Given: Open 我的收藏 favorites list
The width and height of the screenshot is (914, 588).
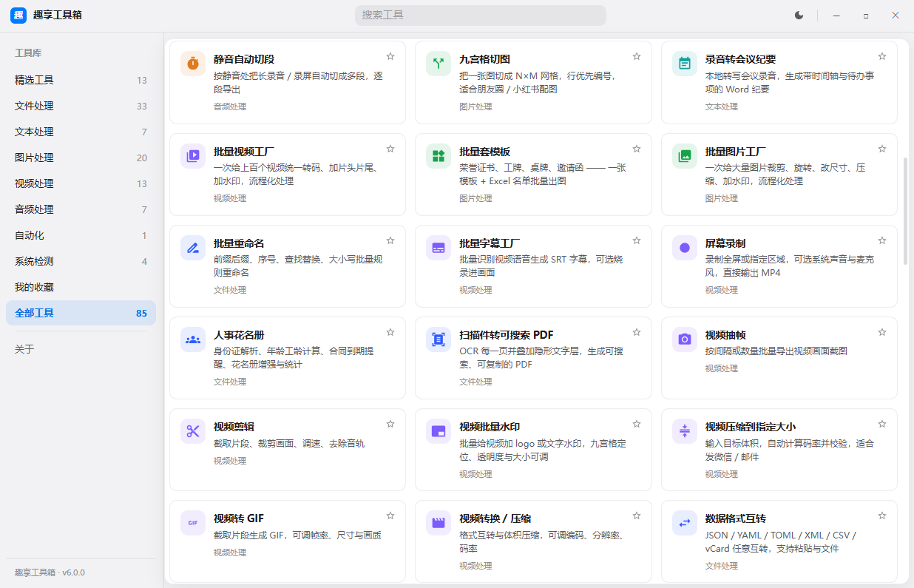Looking at the screenshot, I should click(x=81, y=287).
